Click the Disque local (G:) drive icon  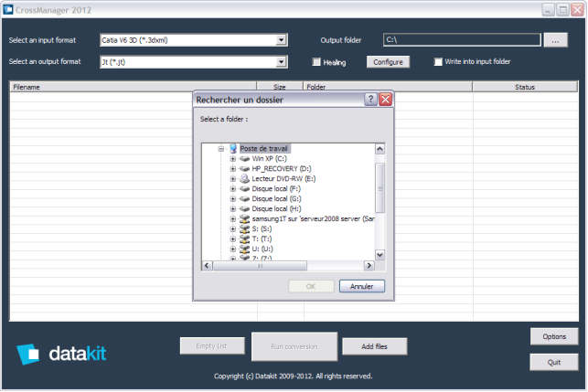[x=244, y=199]
